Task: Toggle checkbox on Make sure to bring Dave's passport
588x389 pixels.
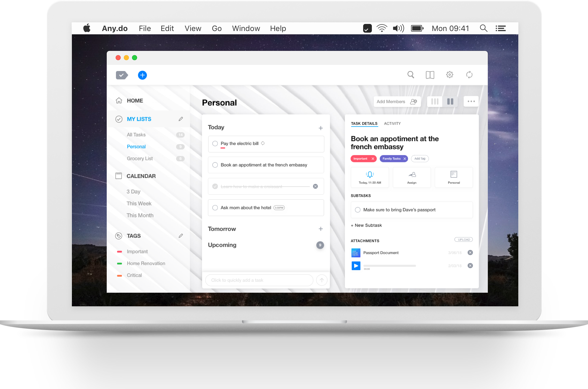Action: [x=357, y=210]
